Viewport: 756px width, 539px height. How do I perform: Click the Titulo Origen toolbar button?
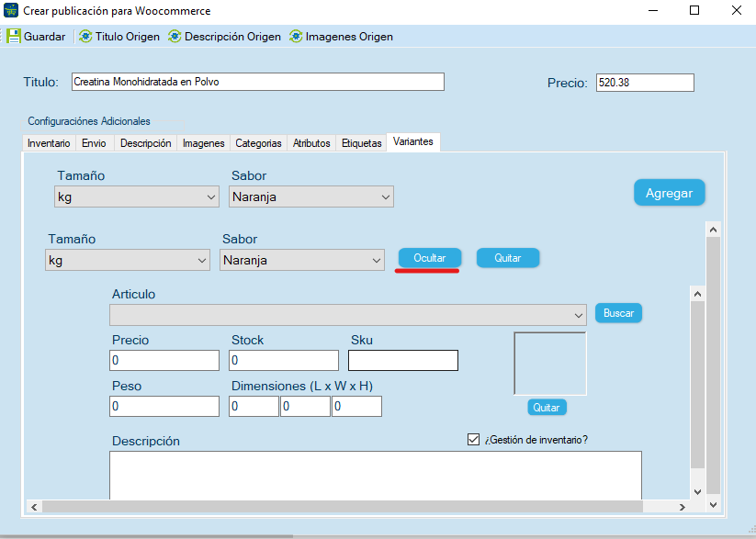pos(119,37)
